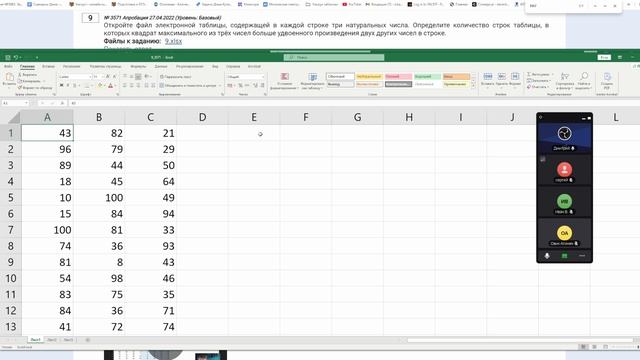
Task: Toggle italic formatting
Action: pos(68,85)
